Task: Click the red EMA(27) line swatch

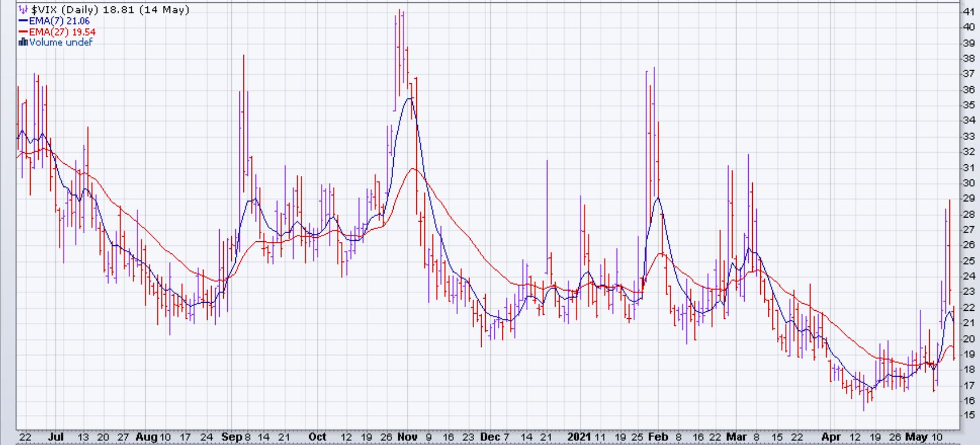Action: pos(23,32)
